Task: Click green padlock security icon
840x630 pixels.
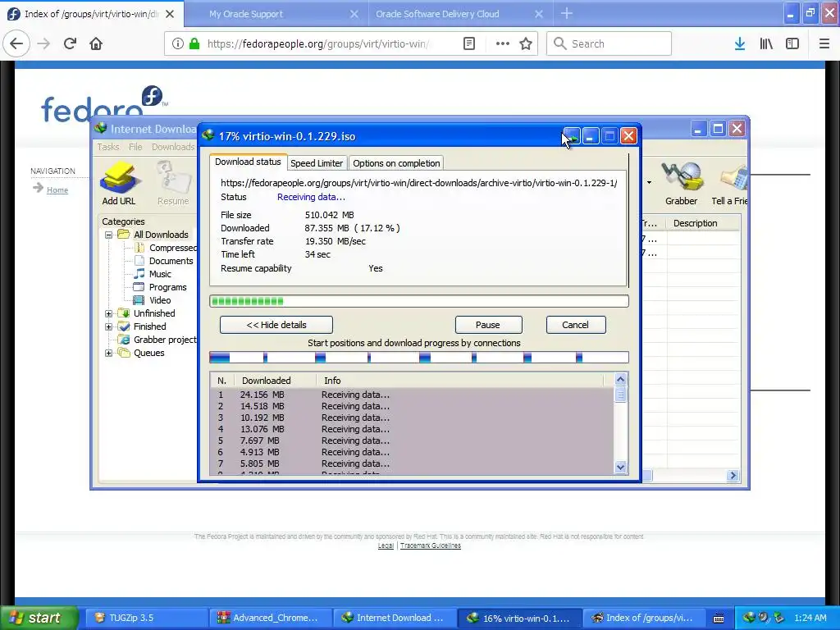Action: [x=194, y=43]
